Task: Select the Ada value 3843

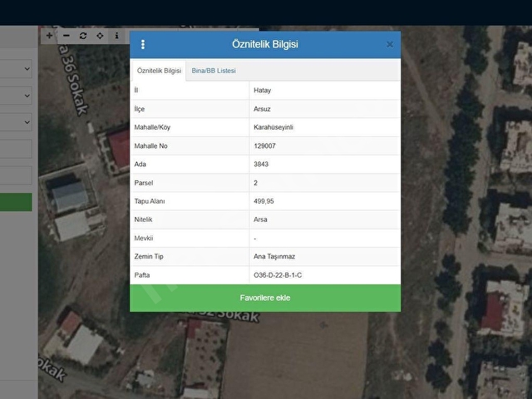Action: pyautogui.click(x=261, y=165)
